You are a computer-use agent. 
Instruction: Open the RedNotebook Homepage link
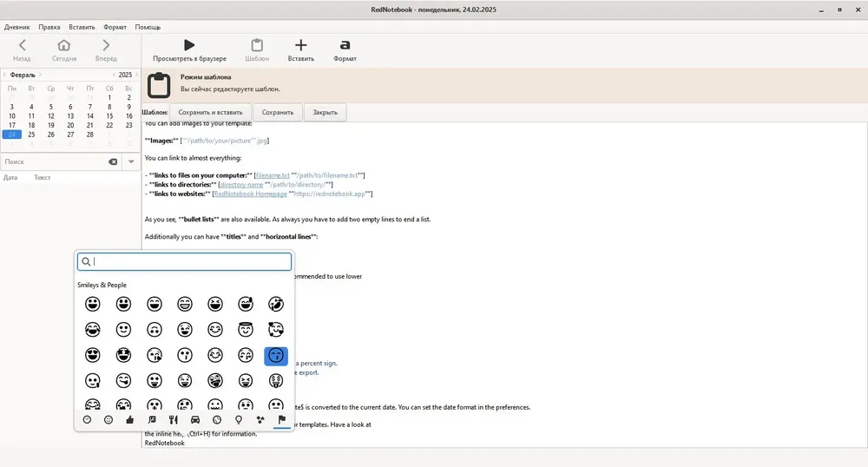(x=250, y=194)
